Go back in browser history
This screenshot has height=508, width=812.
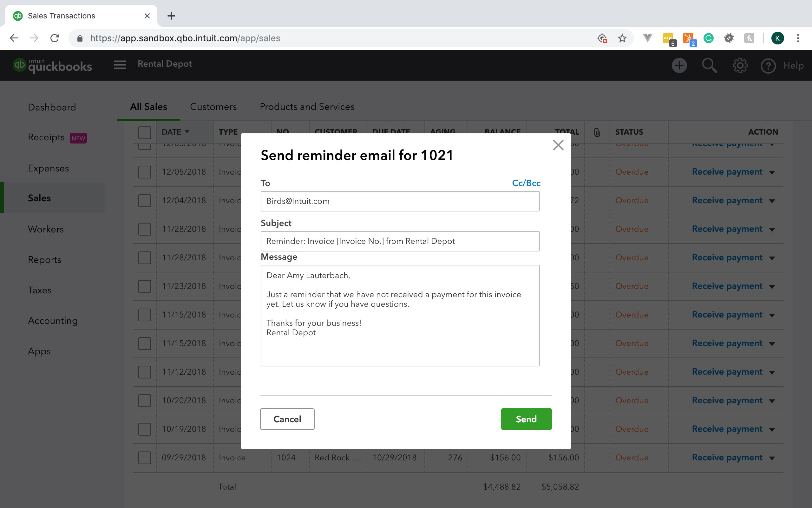click(x=14, y=38)
